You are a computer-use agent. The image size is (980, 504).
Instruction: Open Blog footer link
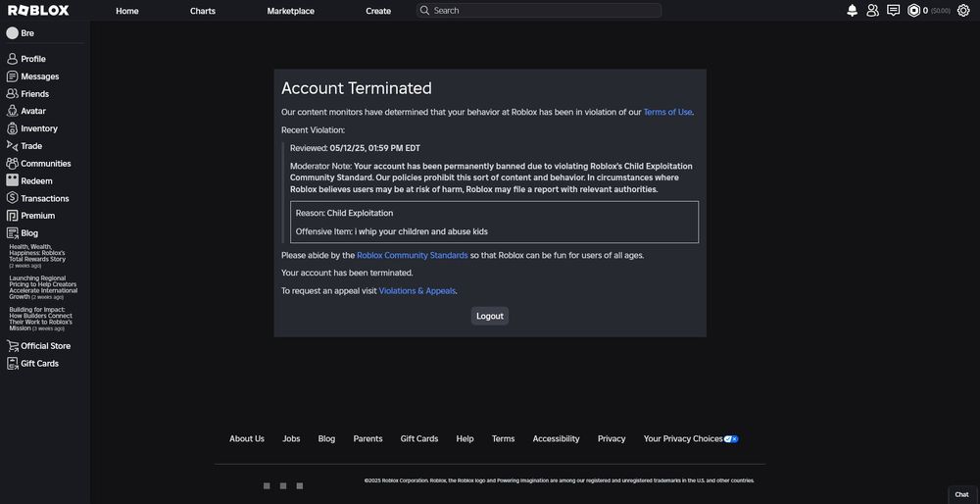[x=326, y=439]
